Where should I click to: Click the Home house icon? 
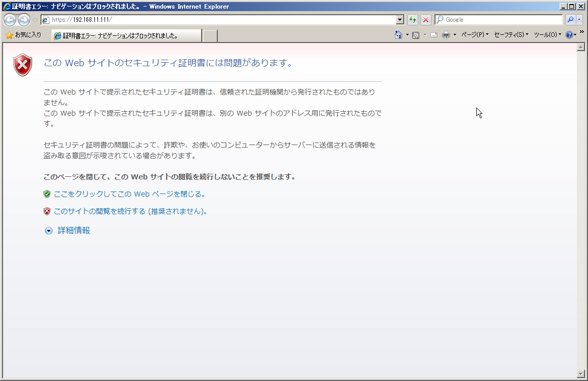pyautogui.click(x=399, y=35)
